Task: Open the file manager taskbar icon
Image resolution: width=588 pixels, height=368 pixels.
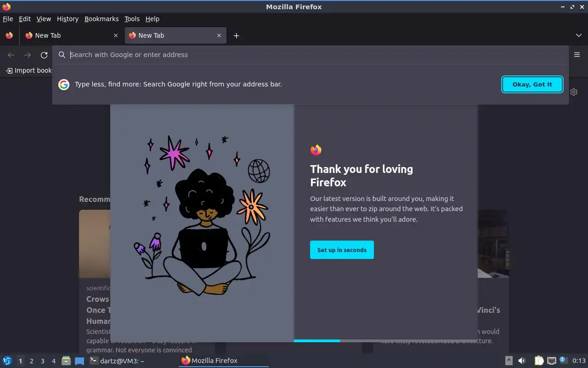Action: 66,361
